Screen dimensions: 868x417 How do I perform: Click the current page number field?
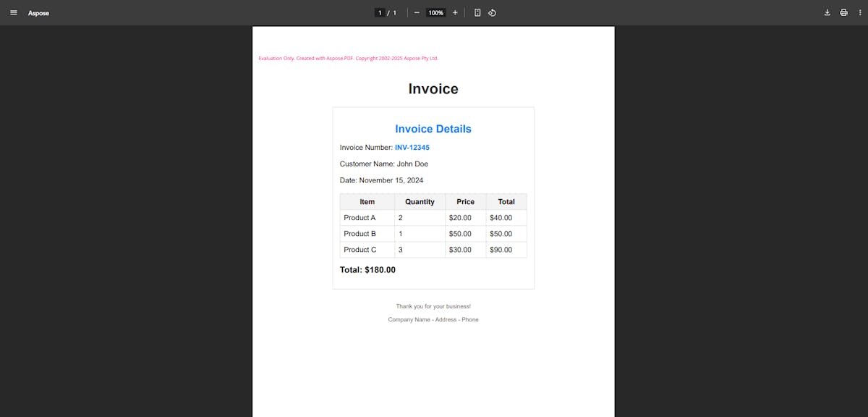380,12
